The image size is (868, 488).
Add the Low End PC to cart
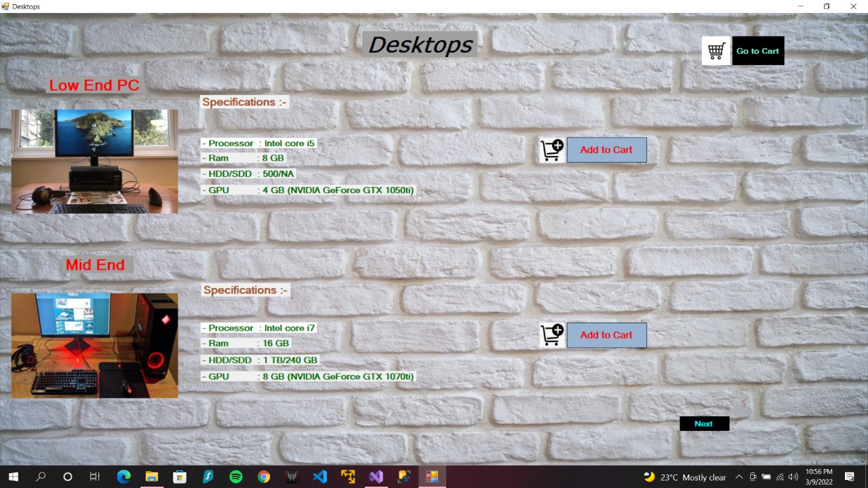coord(606,150)
